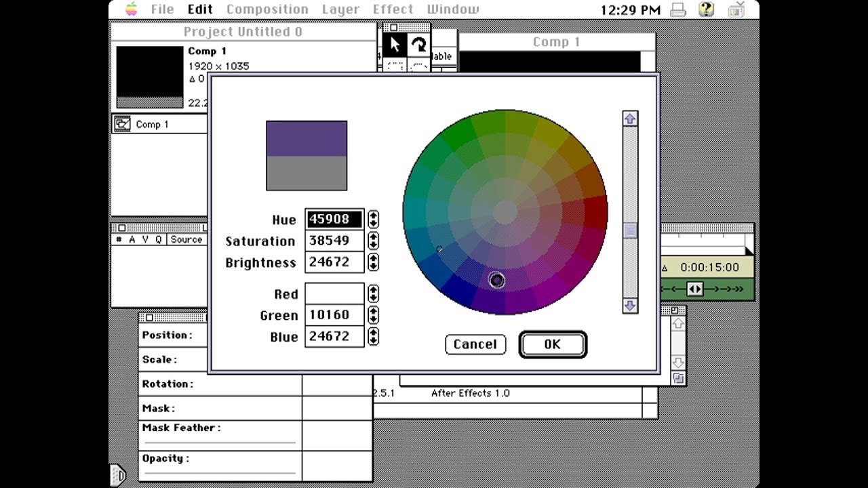868x488 pixels.
Task: Click the timeline end marker triangle
Action: pos(749,251)
